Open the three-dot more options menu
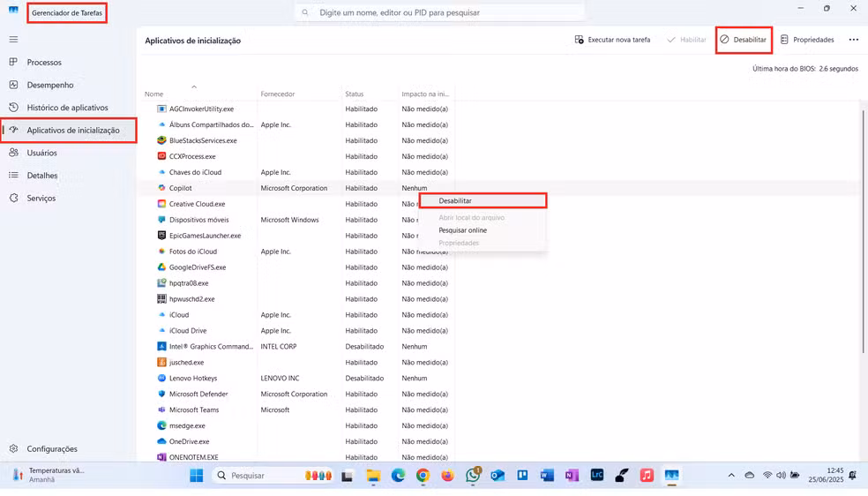This screenshot has width=868, height=496. pyautogui.click(x=853, y=40)
